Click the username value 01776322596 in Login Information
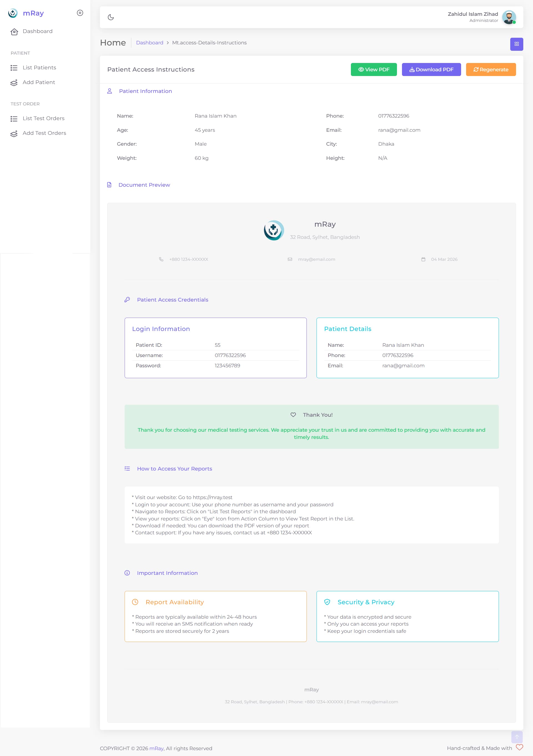The image size is (533, 756). [x=230, y=355]
